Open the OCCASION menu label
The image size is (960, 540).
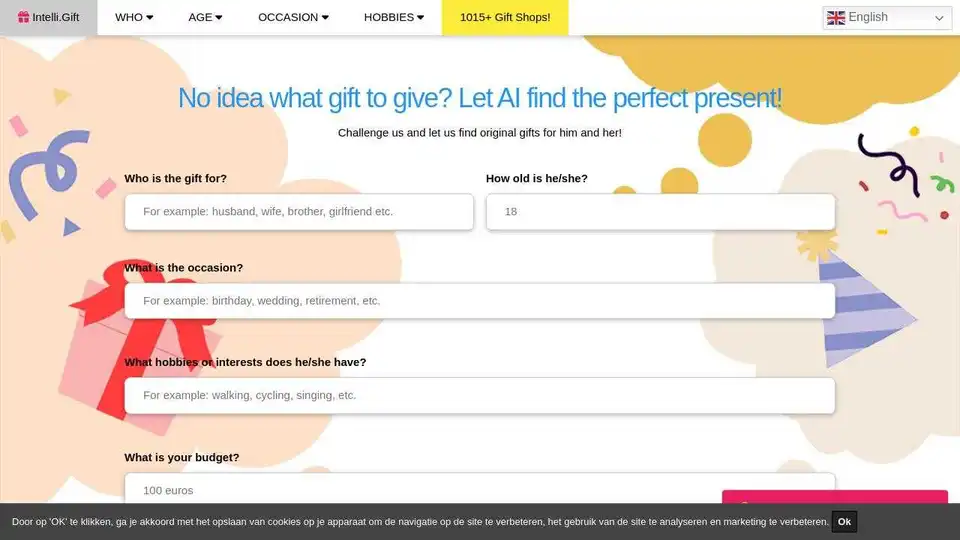coord(288,17)
